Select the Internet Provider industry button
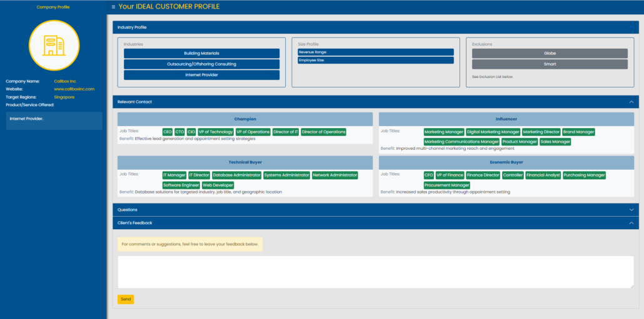Viewport: 644px width, 319px height. (x=202, y=75)
